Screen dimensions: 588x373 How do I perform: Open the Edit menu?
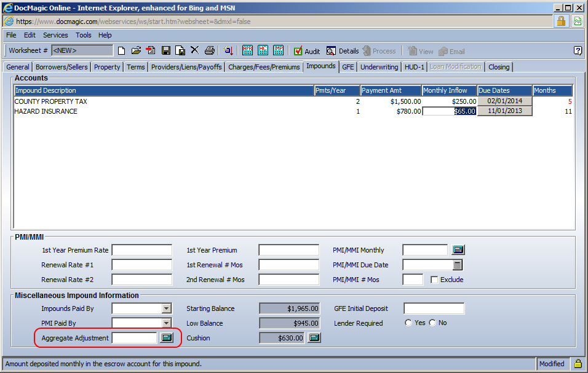[30, 35]
